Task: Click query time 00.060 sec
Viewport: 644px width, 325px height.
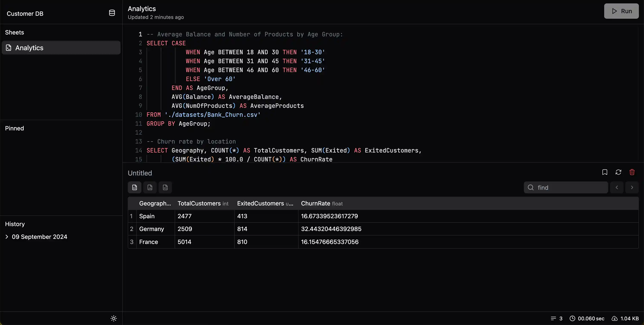Action: pyautogui.click(x=587, y=318)
